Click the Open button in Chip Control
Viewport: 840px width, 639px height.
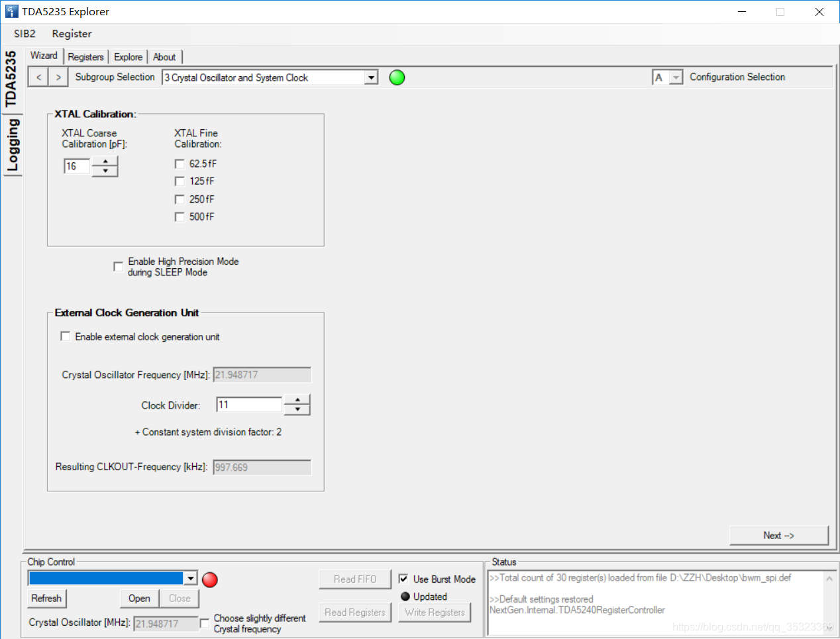pos(139,599)
